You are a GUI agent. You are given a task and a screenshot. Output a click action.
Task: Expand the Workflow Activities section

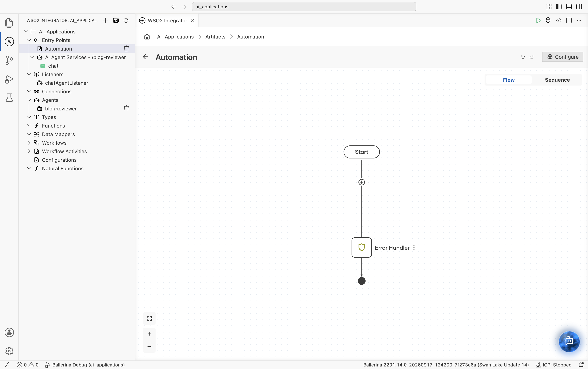29,151
